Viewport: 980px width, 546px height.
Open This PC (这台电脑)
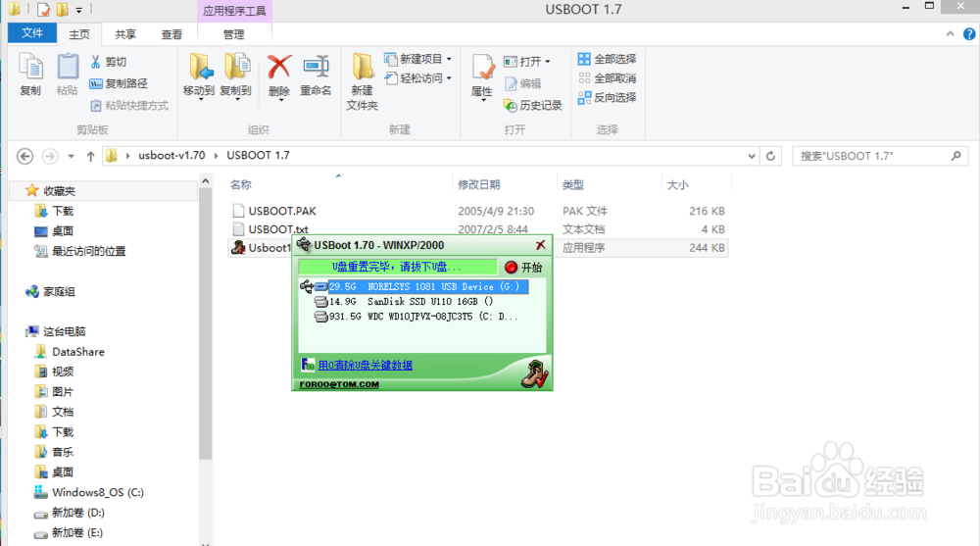click(x=64, y=331)
